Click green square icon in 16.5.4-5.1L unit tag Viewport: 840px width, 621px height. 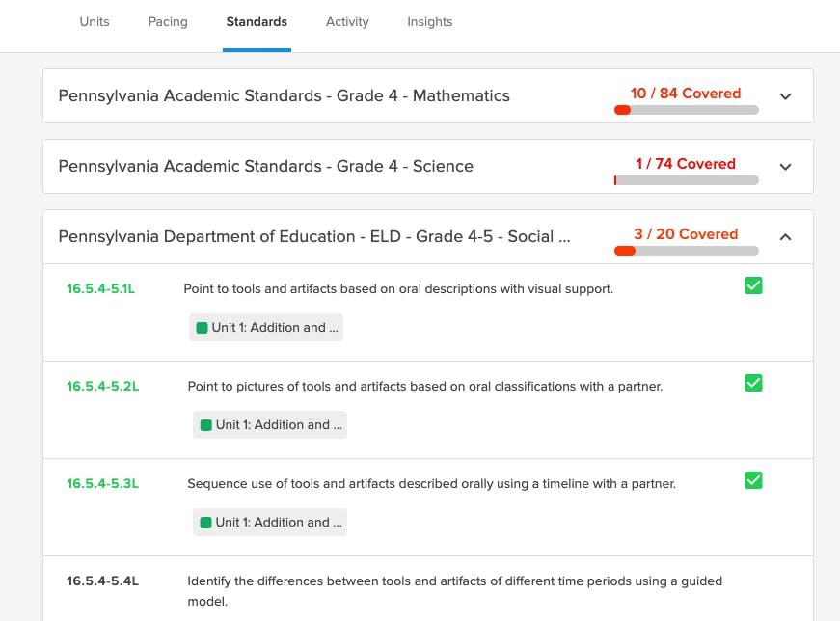(x=202, y=328)
